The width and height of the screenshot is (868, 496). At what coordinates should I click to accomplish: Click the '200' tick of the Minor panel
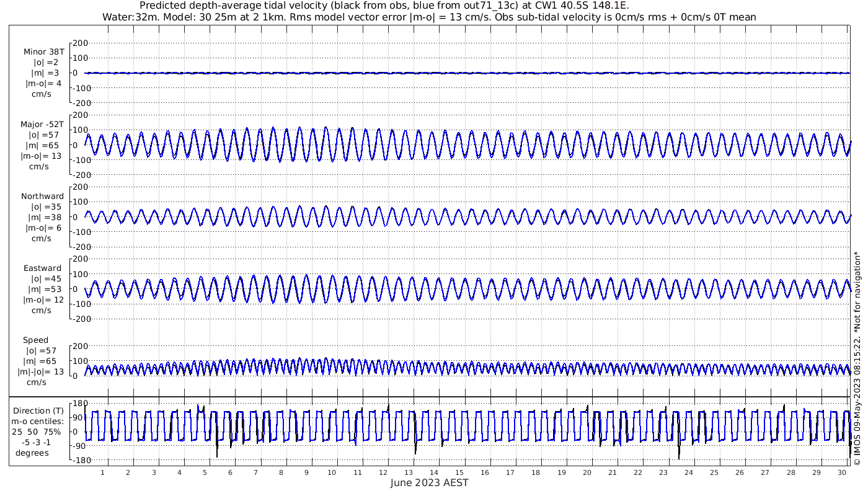[x=81, y=43]
